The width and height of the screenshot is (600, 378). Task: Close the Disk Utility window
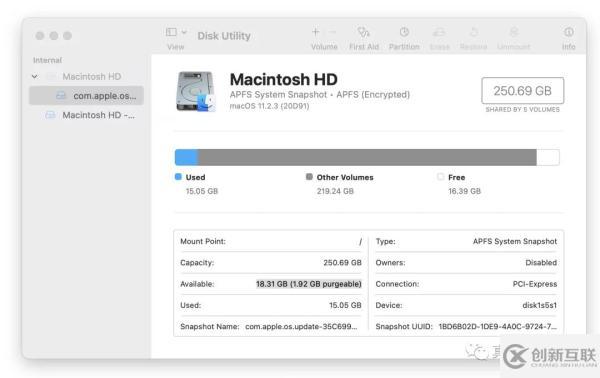pos(40,36)
